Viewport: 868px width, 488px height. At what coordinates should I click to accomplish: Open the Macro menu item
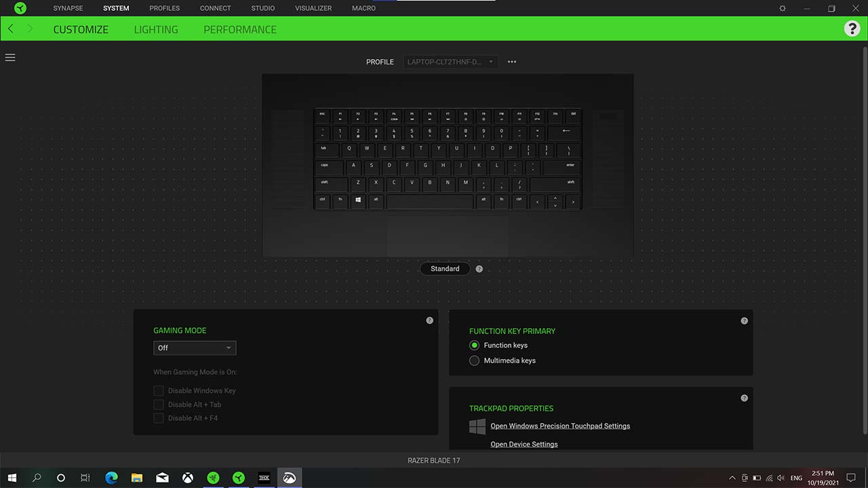(x=363, y=8)
